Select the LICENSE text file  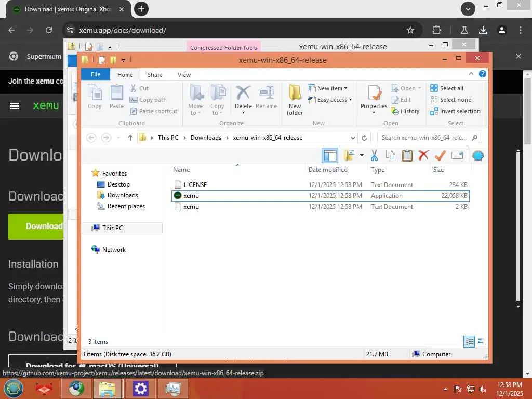(x=320, y=184)
